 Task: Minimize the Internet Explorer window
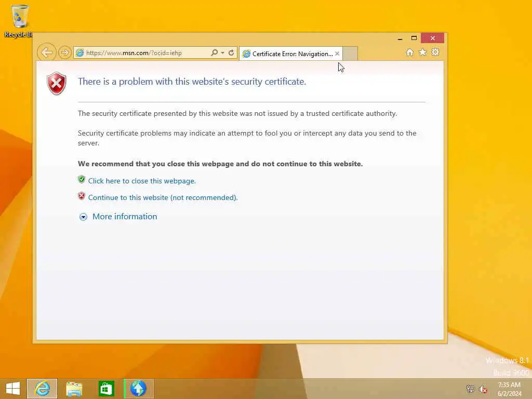400,38
